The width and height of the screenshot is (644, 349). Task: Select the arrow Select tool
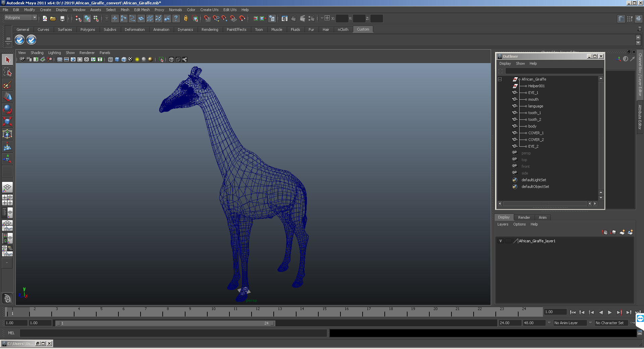coord(7,60)
